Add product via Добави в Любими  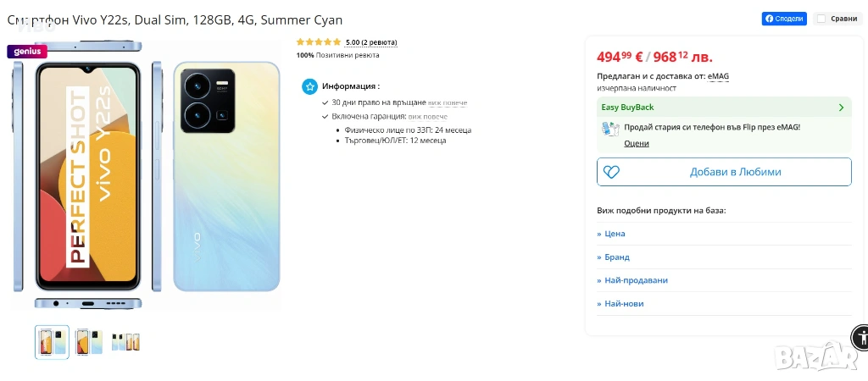point(734,172)
